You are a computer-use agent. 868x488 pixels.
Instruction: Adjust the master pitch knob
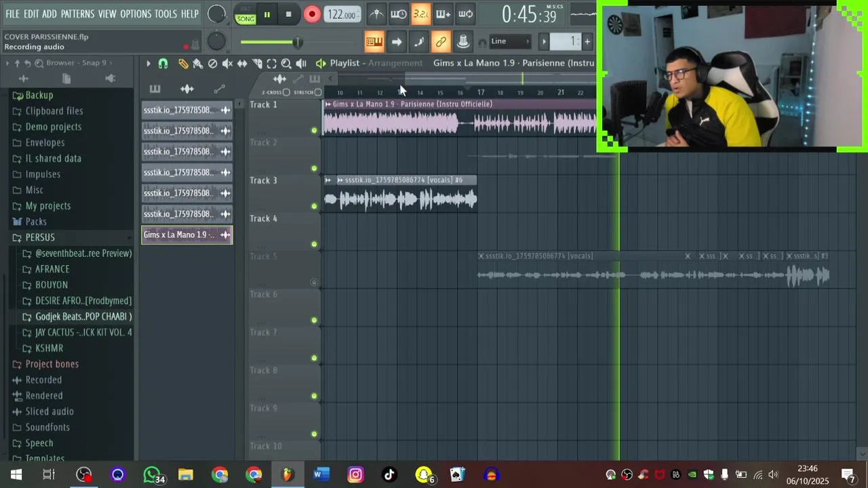(x=216, y=41)
